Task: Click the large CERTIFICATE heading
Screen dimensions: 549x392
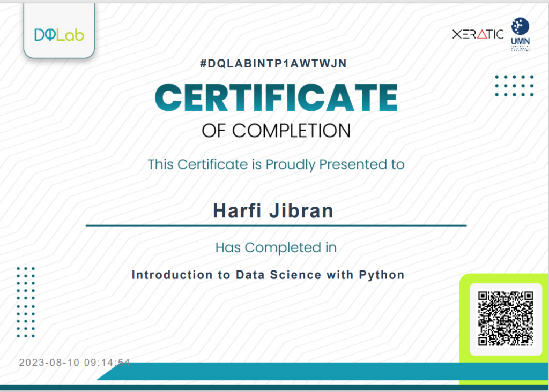Action: pos(276,97)
